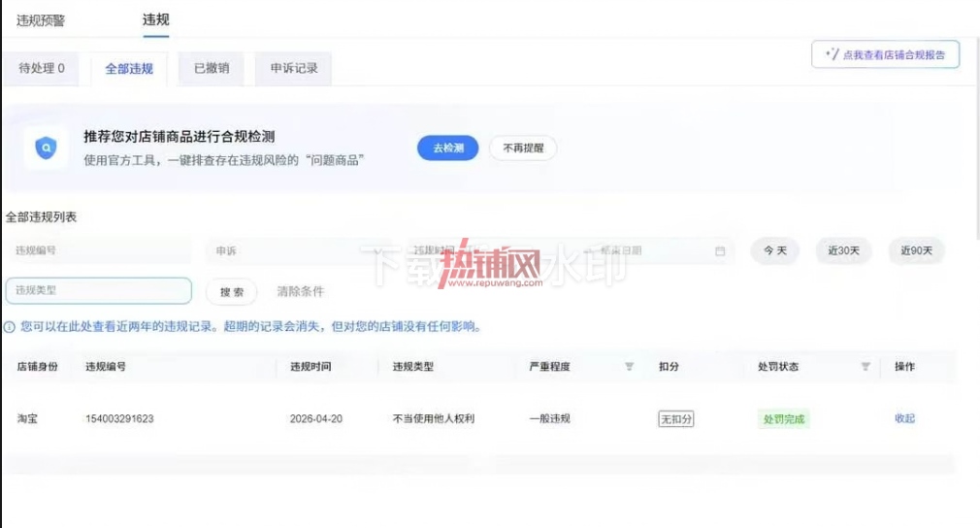Select the 近30天 quick range
Image resolution: width=980 pixels, height=528 pixels.
click(844, 250)
